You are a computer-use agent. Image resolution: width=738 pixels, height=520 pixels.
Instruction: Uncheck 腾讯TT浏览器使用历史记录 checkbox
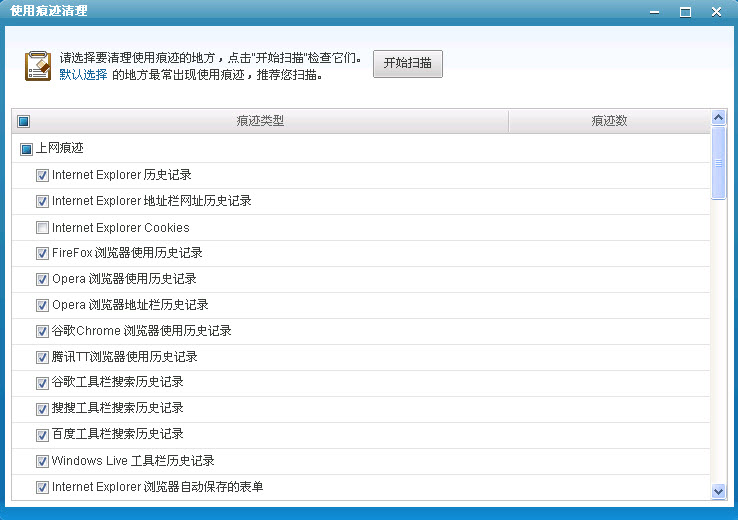[42, 357]
